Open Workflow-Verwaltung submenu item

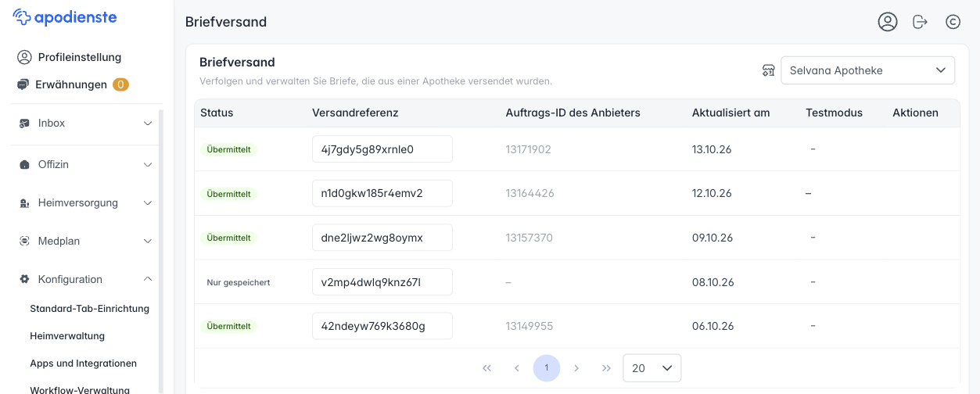pos(80,389)
